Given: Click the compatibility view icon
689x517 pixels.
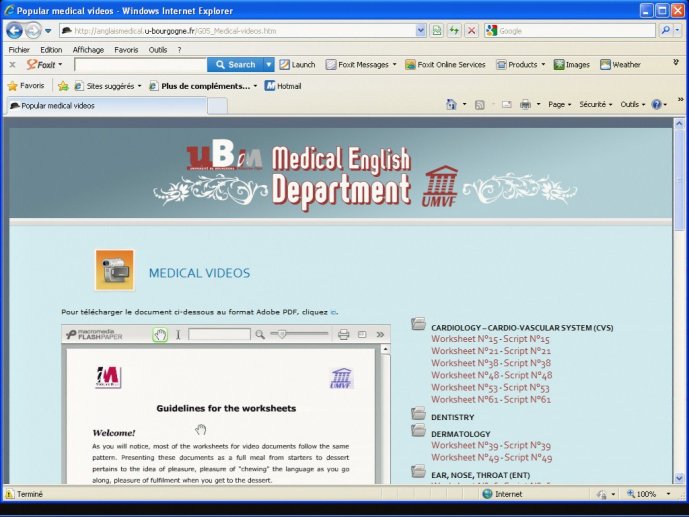Looking at the screenshot, I should tap(436, 31).
